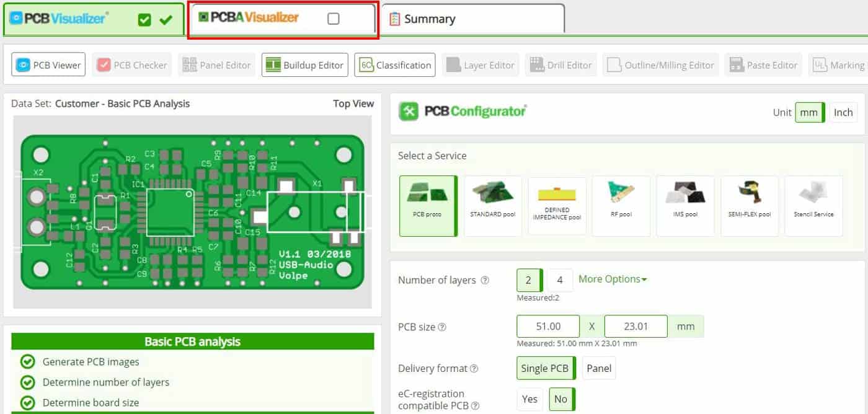Show help for Delivery format
The height and width of the screenshot is (414, 868).
[x=474, y=369]
